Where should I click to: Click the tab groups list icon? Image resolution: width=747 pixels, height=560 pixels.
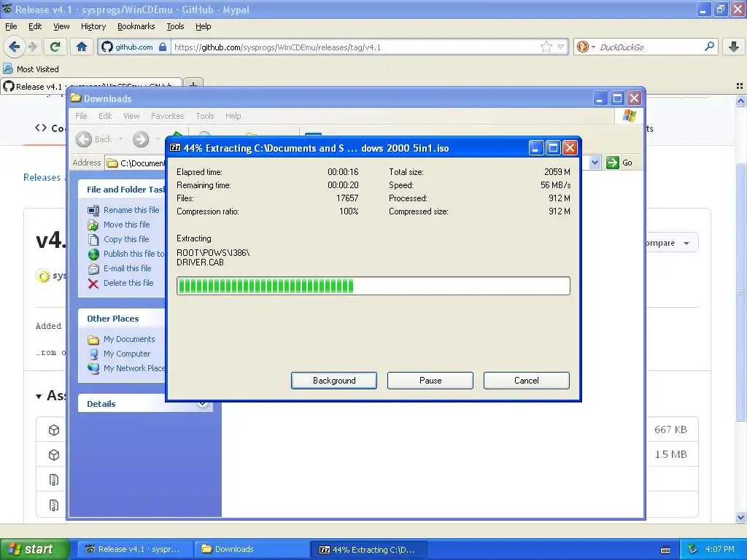coord(740,86)
